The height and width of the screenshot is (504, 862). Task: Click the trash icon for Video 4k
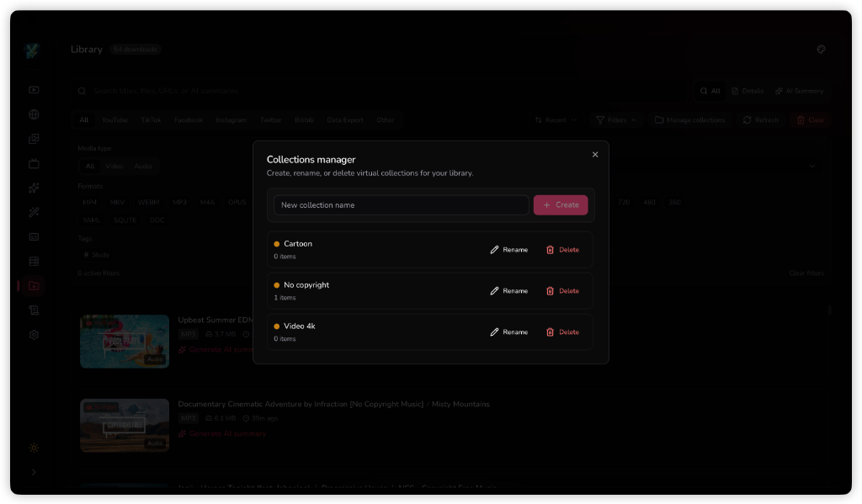click(550, 332)
